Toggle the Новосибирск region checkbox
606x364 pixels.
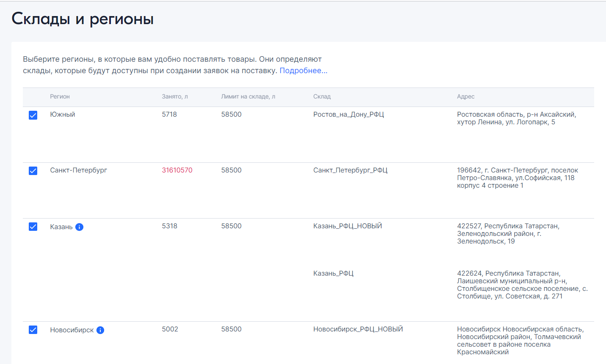(x=33, y=330)
